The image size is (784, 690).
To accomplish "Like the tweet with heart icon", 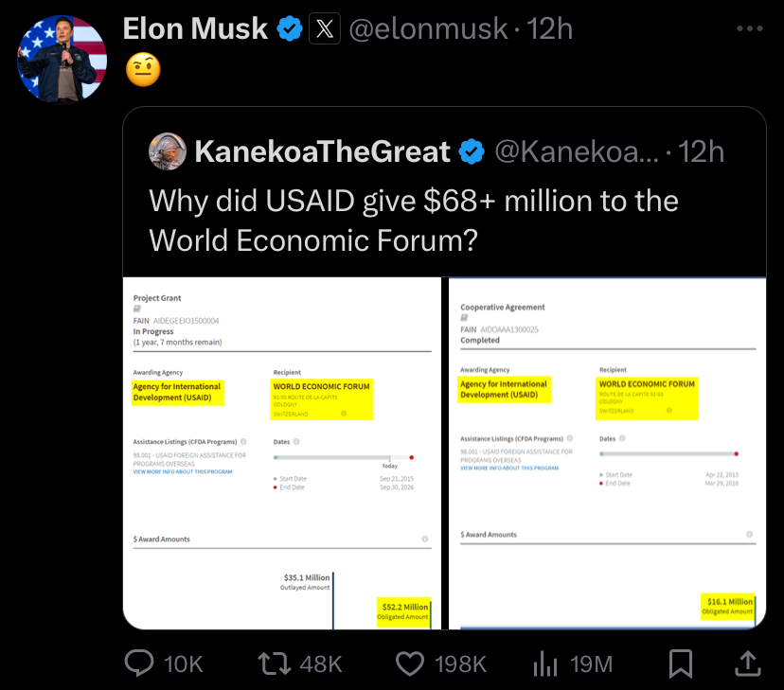I will tap(410, 664).
